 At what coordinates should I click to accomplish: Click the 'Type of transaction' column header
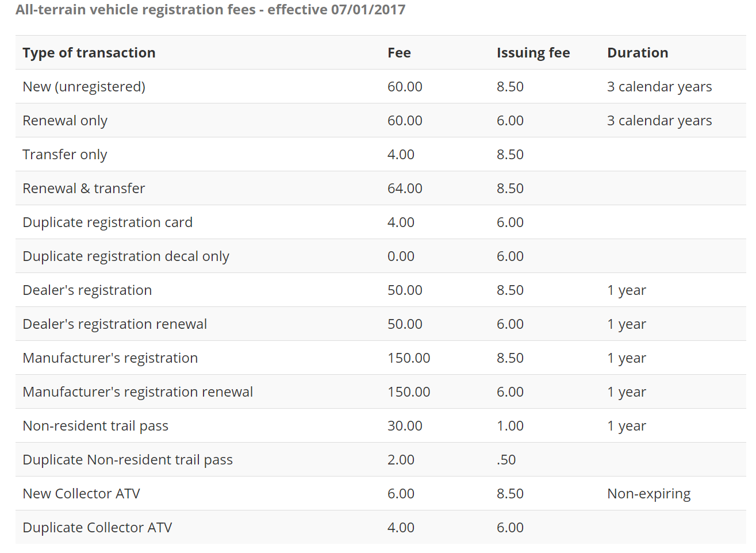tap(89, 53)
